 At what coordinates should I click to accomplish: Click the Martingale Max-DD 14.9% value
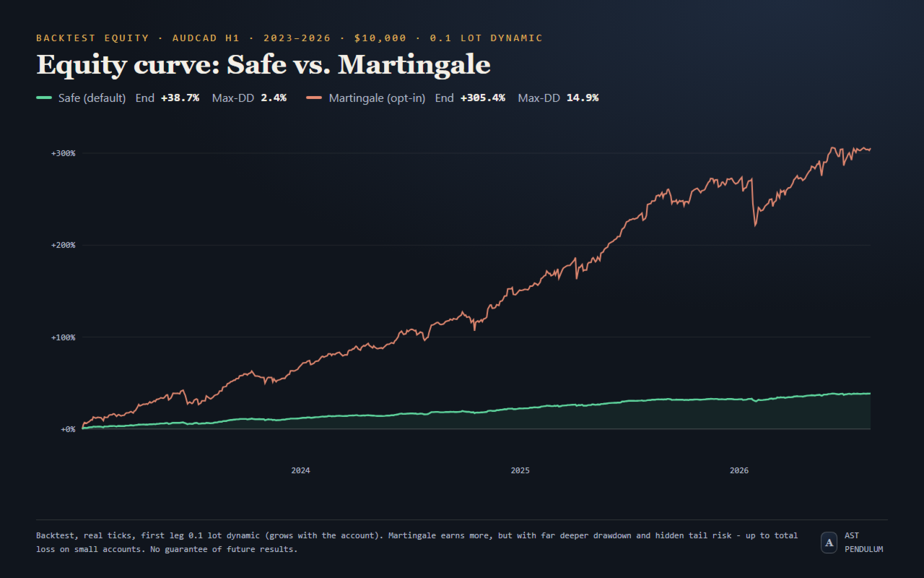pos(583,98)
